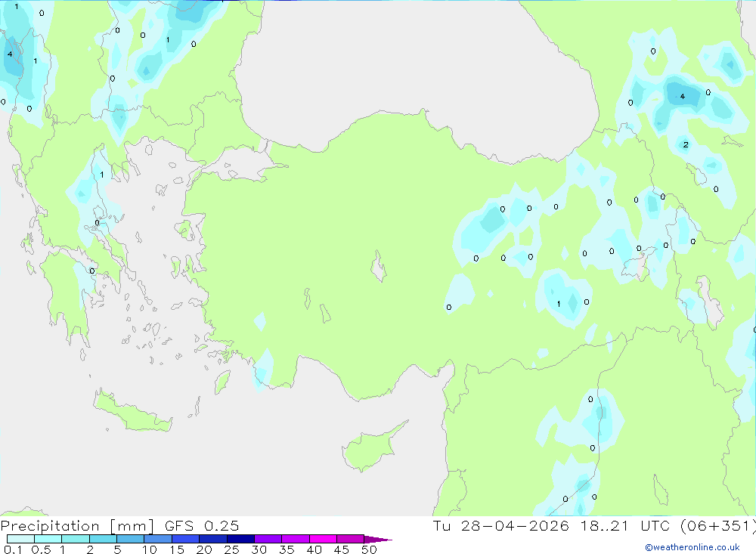This screenshot has width=756, height=554.
Task: Click the 35–40 mm purple legend swatch
Action: 296,539
